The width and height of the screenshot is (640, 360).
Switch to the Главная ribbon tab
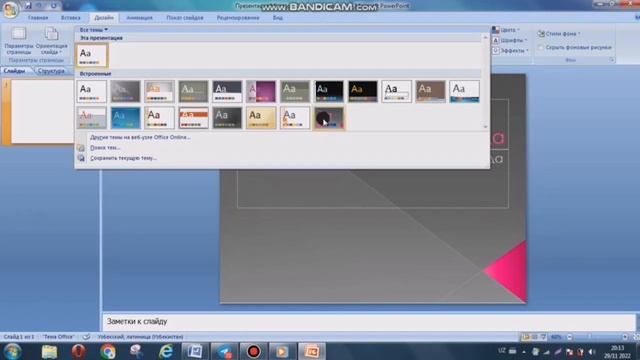coord(38,18)
